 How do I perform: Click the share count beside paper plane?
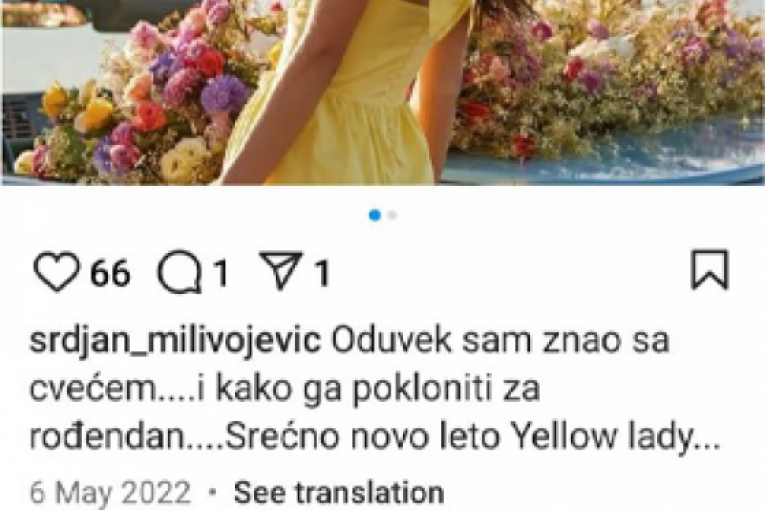point(322,273)
